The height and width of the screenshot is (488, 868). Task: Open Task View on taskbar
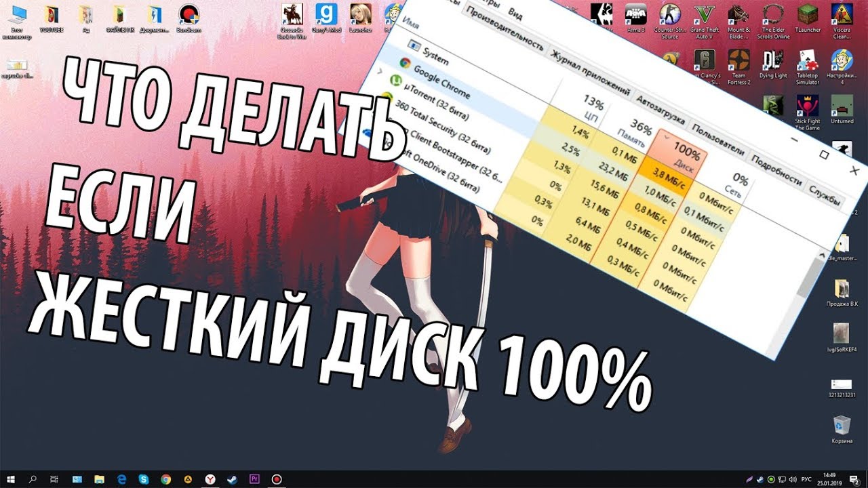point(56,479)
